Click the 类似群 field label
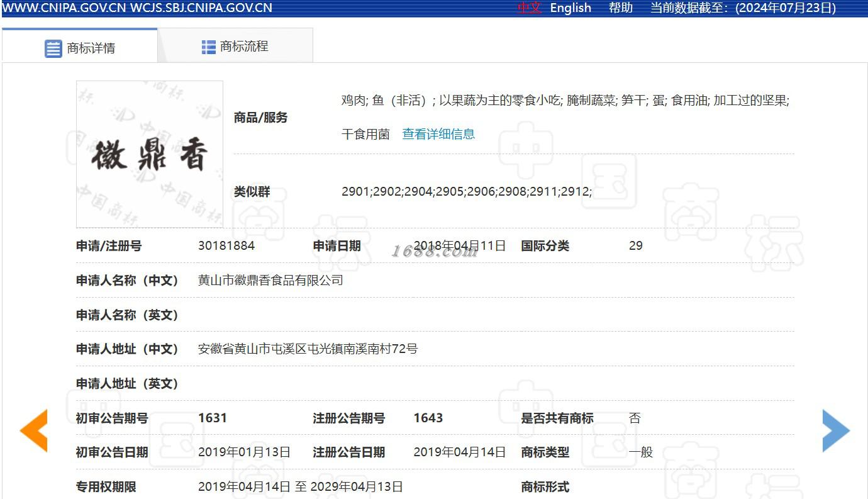This screenshot has width=868, height=499. [252, 192]
